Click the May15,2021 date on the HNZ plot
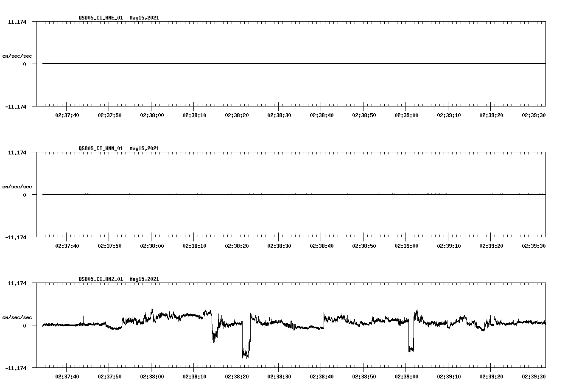 (x=144, y=279)
